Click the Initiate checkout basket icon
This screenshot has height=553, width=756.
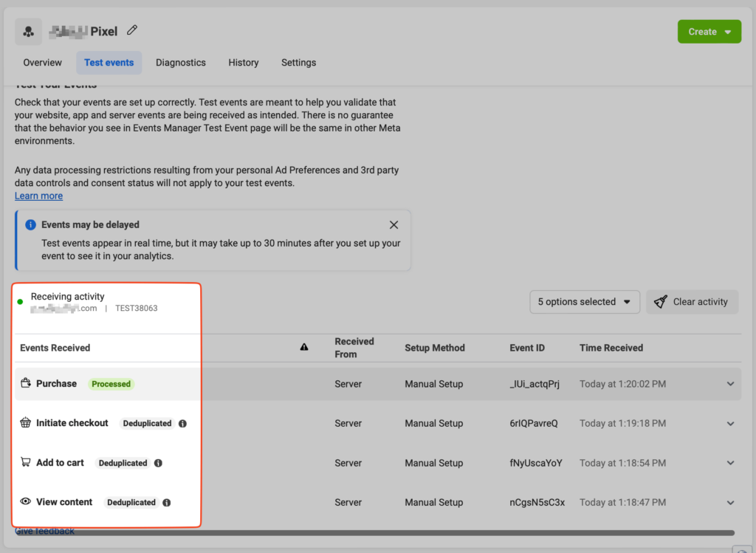pyautogui.click(x=26, y=423)
